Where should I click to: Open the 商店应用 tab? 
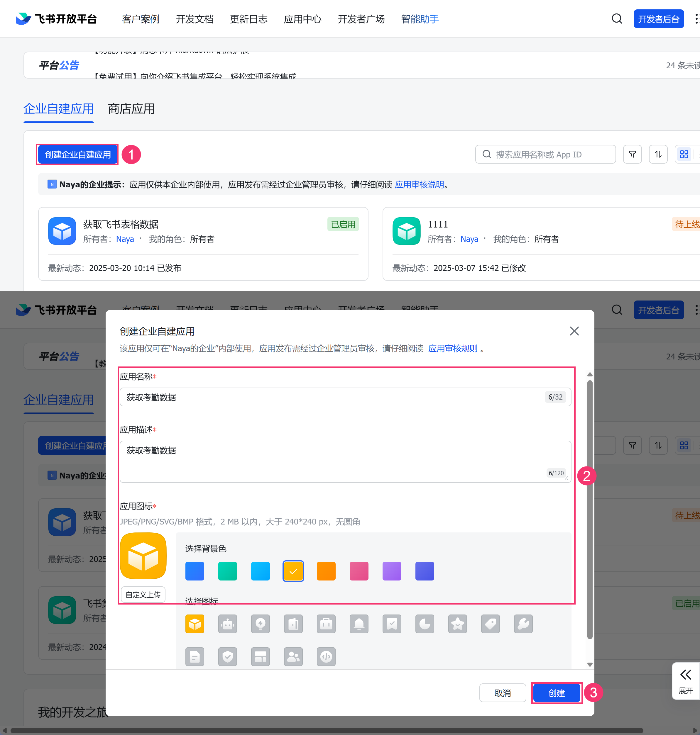point(131,109)
